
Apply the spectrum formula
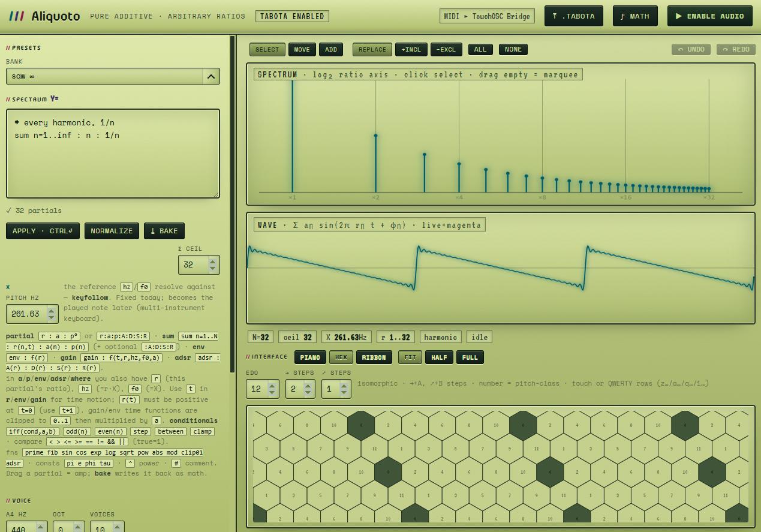point(43,231)
